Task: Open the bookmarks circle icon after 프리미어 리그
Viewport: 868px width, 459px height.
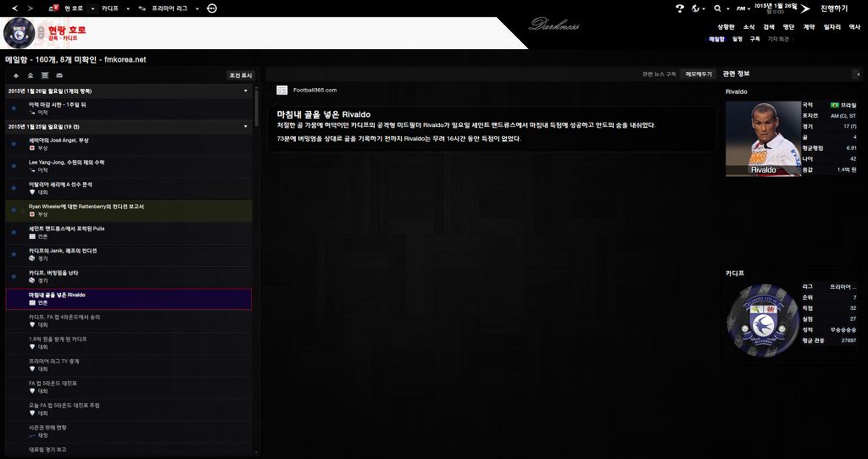Action: click(212, 8)
